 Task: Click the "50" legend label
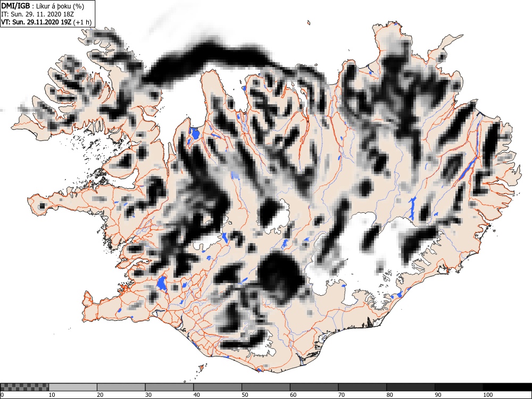[245, 395]
